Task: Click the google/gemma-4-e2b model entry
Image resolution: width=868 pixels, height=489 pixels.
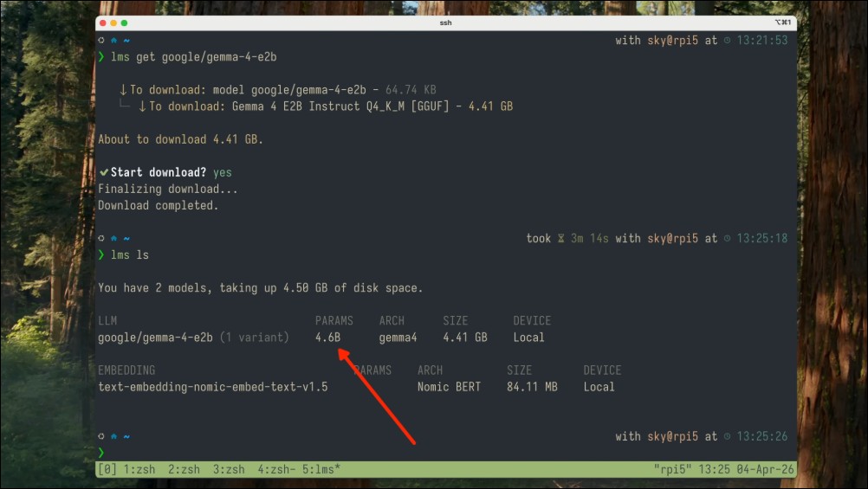Action: click(x=156, y=338)
